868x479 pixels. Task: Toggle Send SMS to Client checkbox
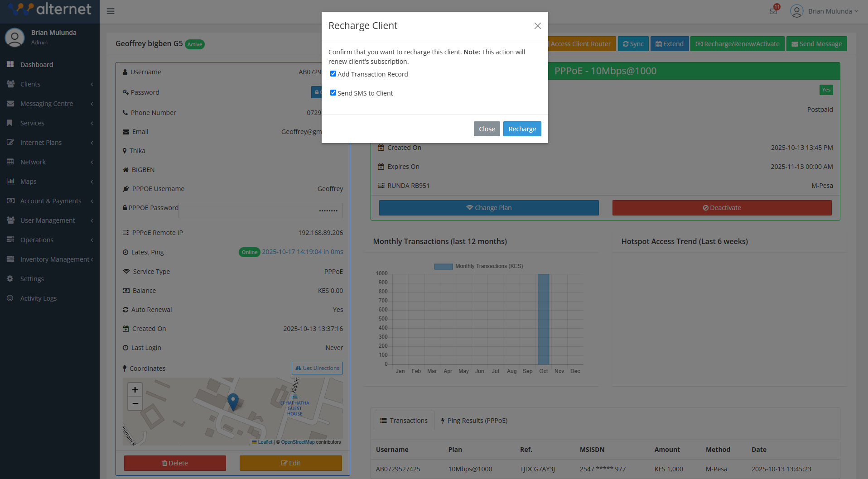[333, 93]
